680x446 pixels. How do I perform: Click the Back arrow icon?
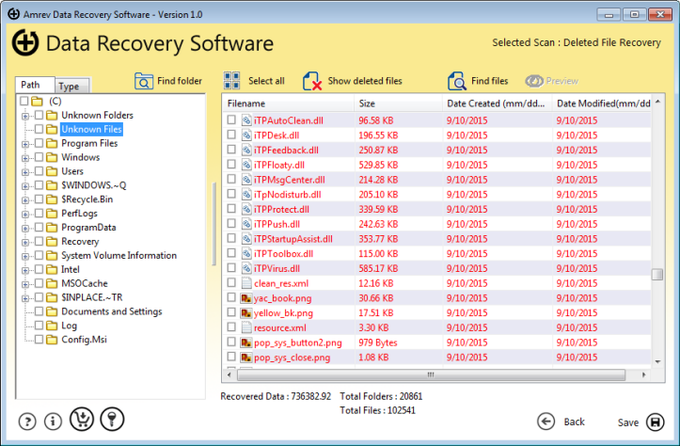(x=546, y=421)
